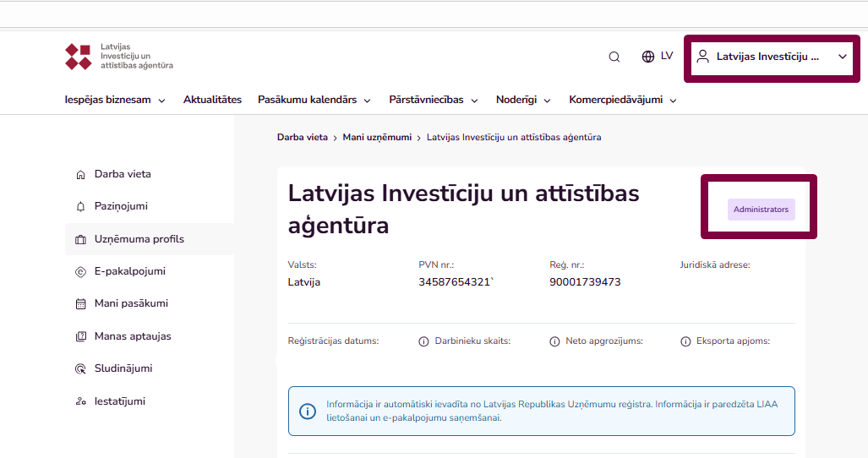Click the search magnifier icon
Image resolution: width=868 pixels, height=458 pixels.
614,57
